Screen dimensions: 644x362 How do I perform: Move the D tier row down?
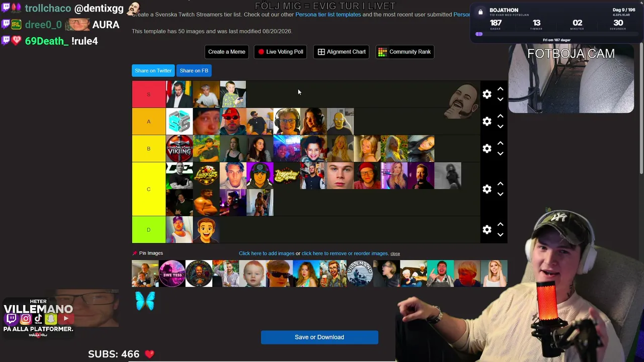pyautogui.click(x=500, y=234)
